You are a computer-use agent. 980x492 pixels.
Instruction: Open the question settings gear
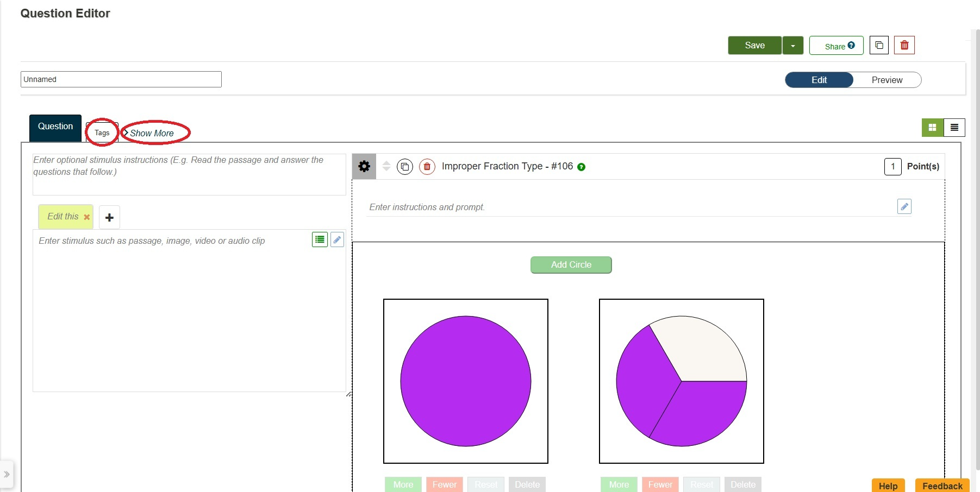(364, 166)
